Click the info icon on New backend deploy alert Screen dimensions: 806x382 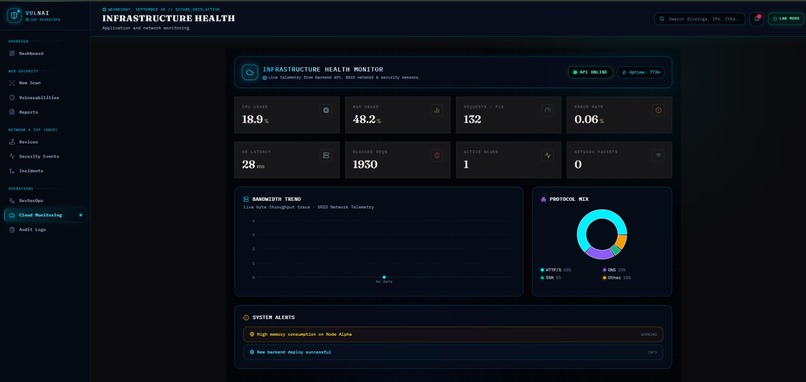point(252,352)
